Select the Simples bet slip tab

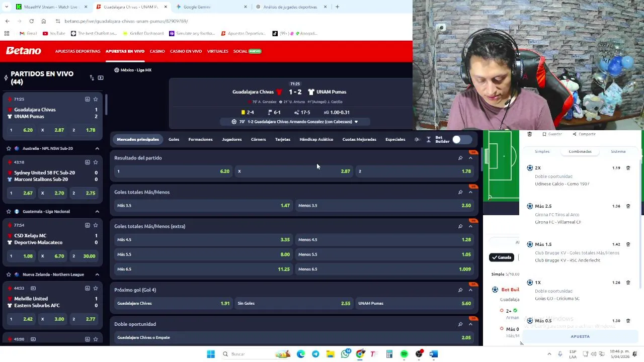[542, 151]
